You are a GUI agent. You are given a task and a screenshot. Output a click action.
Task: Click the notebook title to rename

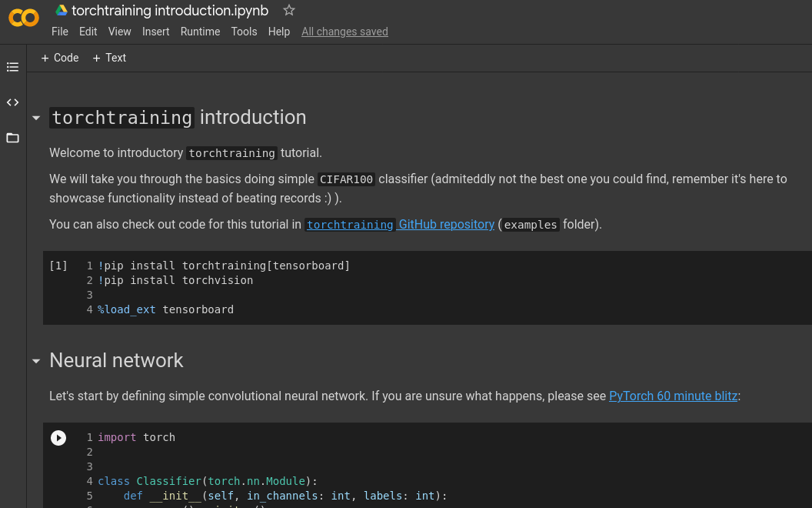click(x=170, y=10)
